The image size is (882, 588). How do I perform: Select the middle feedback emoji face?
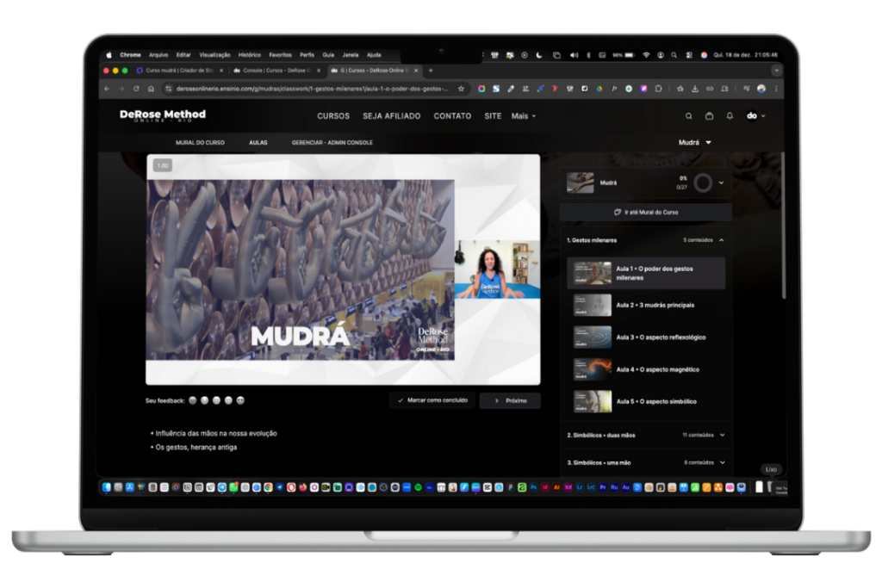point(216,401)
